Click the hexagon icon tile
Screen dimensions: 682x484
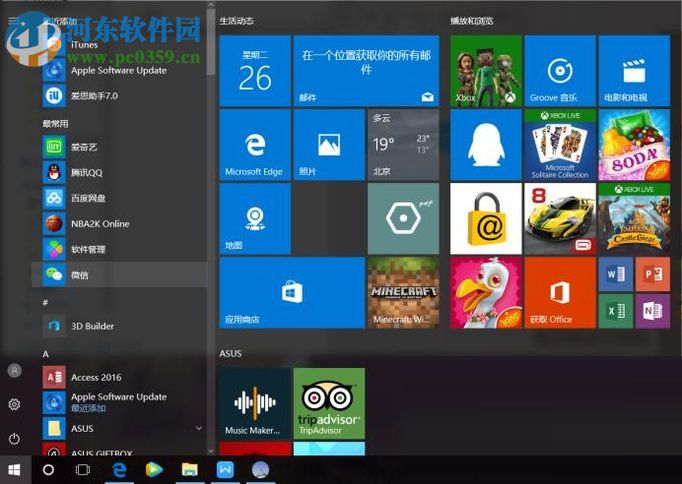[x=403, y=219]
